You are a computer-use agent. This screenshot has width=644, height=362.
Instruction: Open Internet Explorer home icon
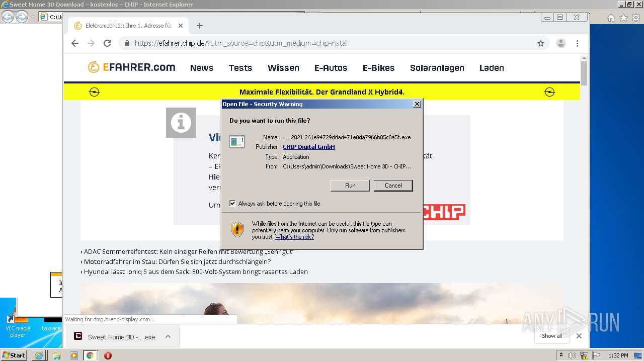point(611,18)
